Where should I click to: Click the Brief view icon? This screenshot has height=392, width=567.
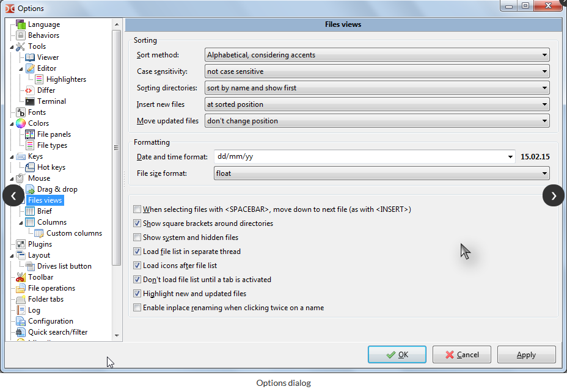(x=30, y=211)
